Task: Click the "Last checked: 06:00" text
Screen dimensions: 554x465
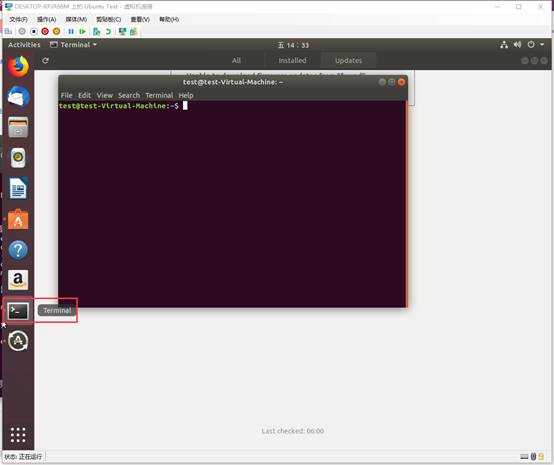Action: point(293,431)
